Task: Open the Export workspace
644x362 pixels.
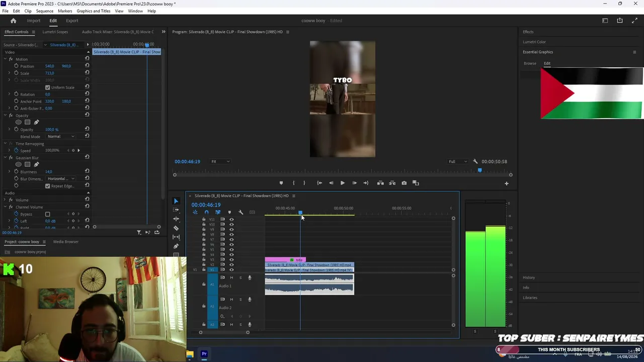Action: point(72,21)
